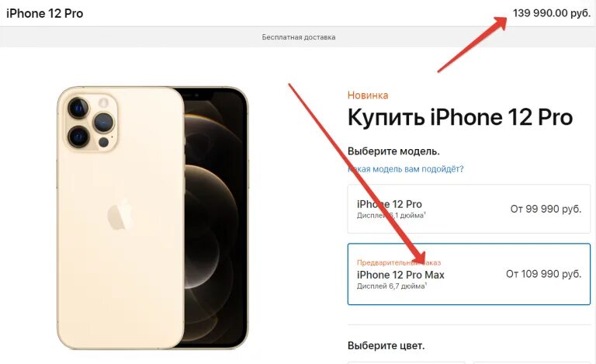
Task: Click the 'От 109 990 руб.' price
Action: [x=543, y=274]
